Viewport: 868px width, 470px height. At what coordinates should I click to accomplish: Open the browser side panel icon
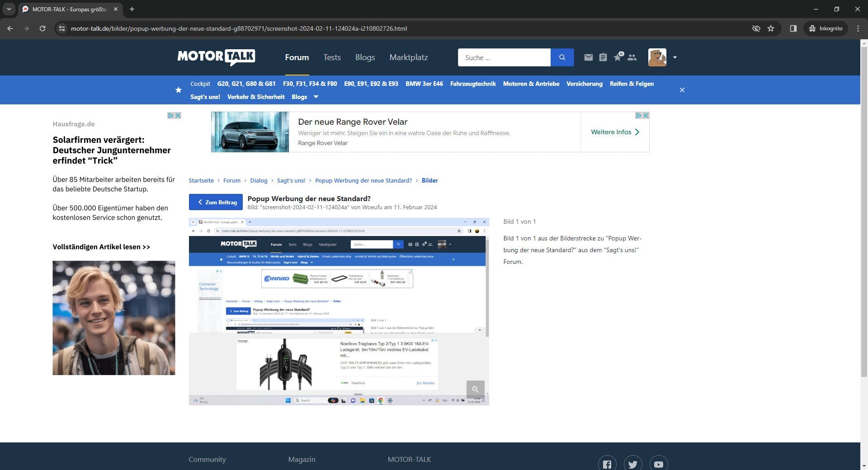coord(793,28)
